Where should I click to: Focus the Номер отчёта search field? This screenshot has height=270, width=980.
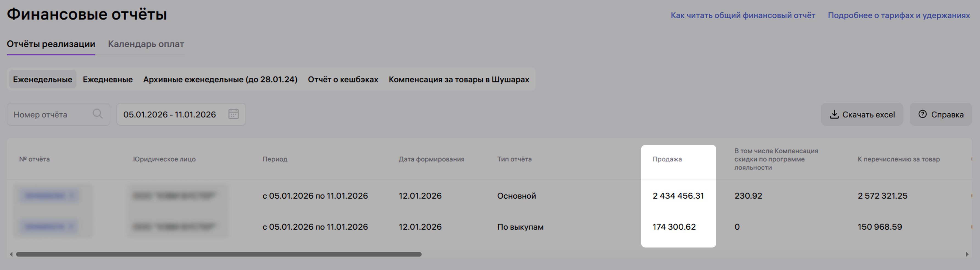[x=49, y=114]
